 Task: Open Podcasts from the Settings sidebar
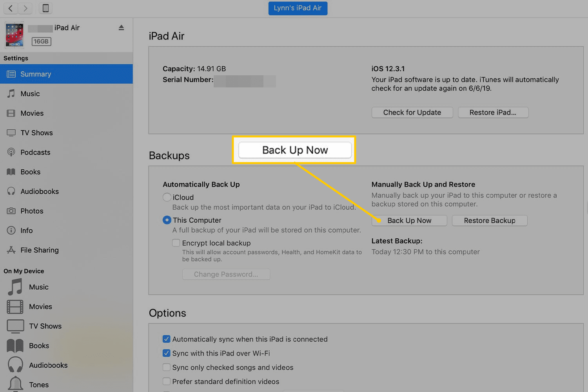[x=35, y=152]
